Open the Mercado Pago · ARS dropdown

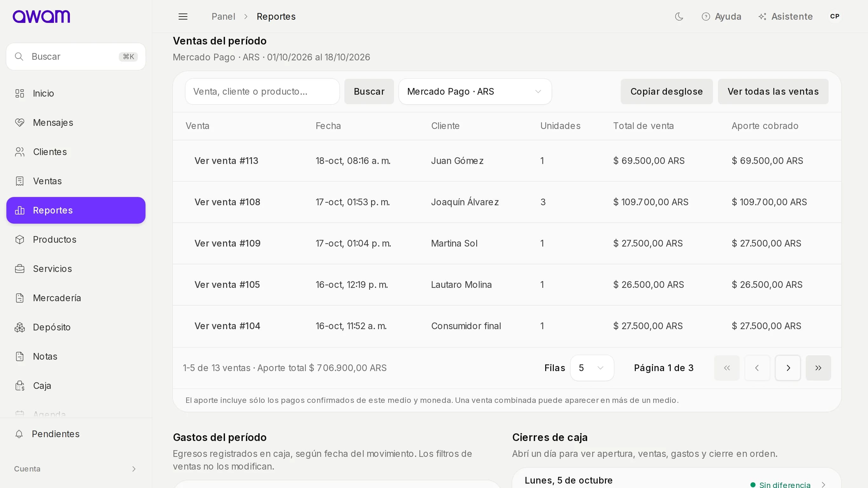pyautogui.click(x=475, y=92)
